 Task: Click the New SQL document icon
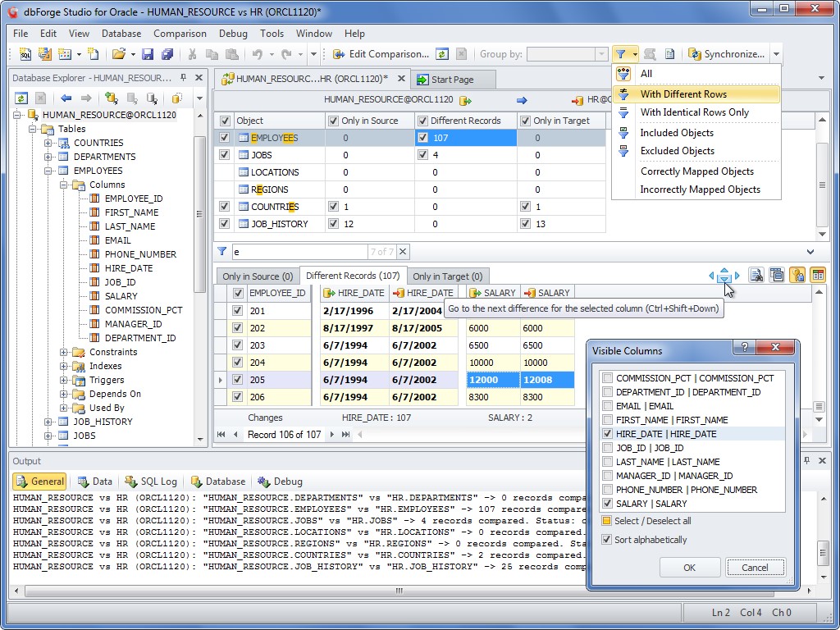pyautogui.click(x=25, y=54)
